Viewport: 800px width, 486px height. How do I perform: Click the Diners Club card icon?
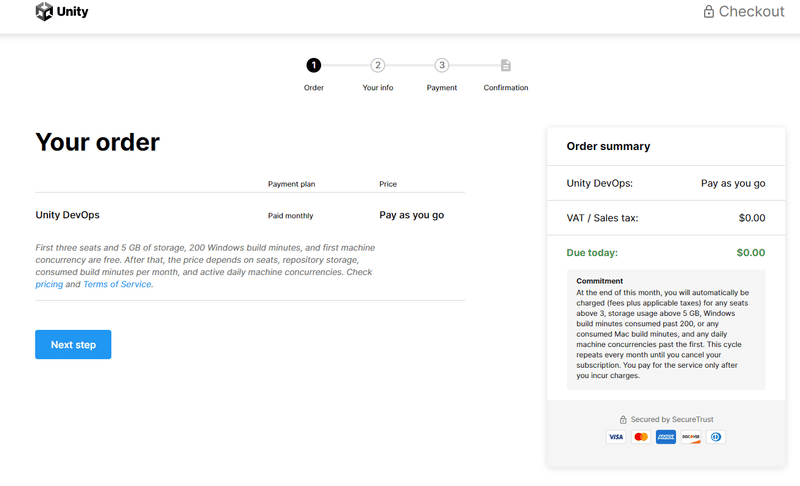tap(716, 437)
